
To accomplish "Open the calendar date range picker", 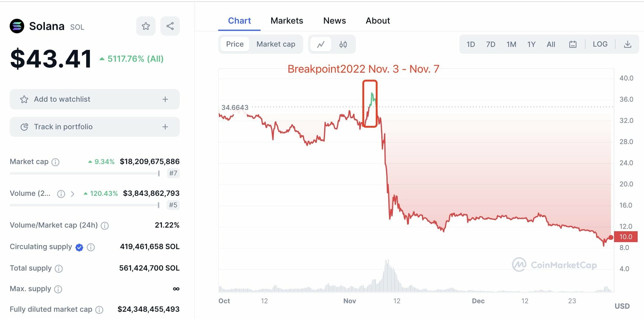I will (573, 44).
